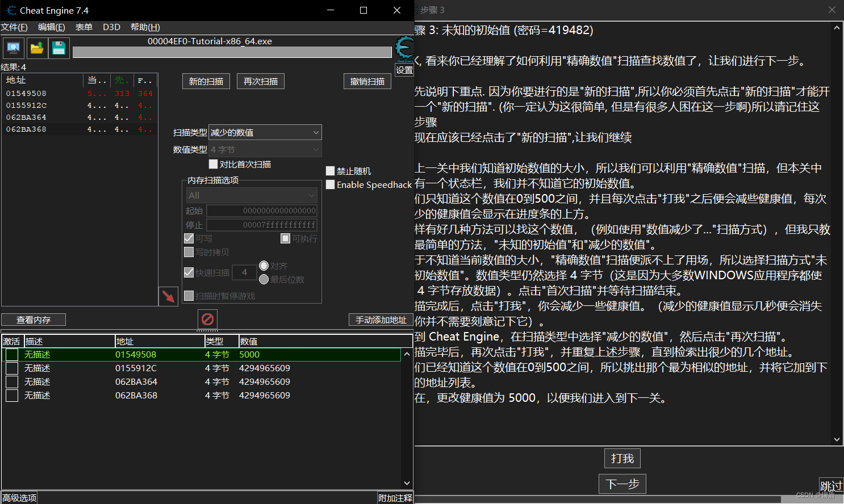
Task: Click 再次扫描 button
Action: coord(261,81)
